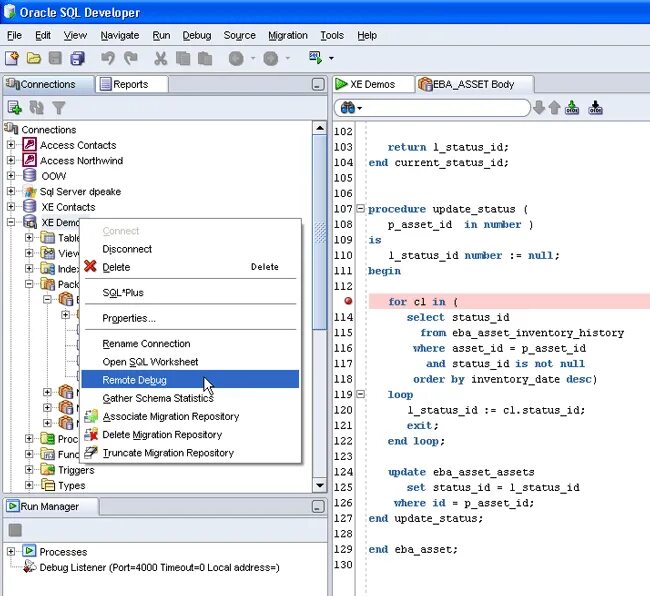This screenshot has height=596, width=650.
Task: Click the Save toolbar icon
Action: pos(55,58)
